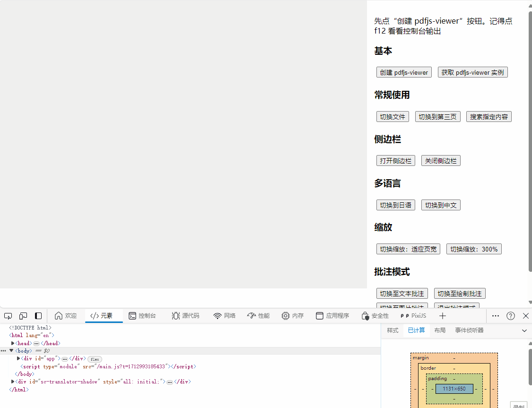Click the 切换到中文 button

(441, 205)
